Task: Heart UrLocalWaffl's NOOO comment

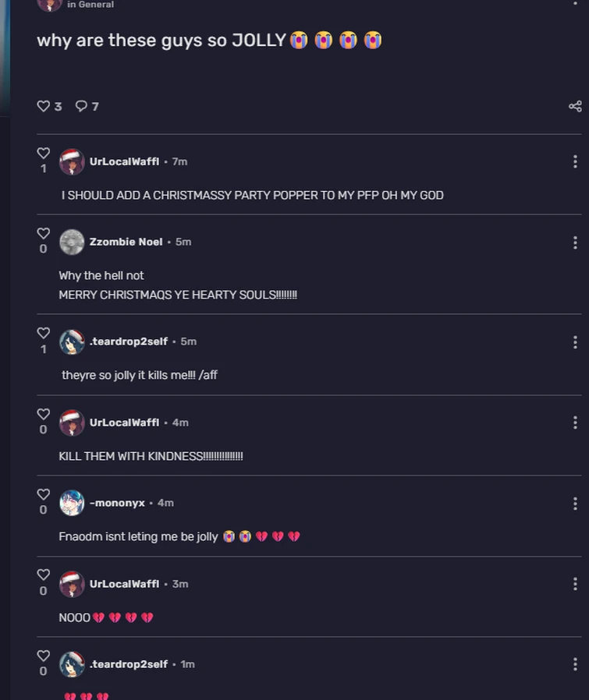Action: [x=44, y=575]
